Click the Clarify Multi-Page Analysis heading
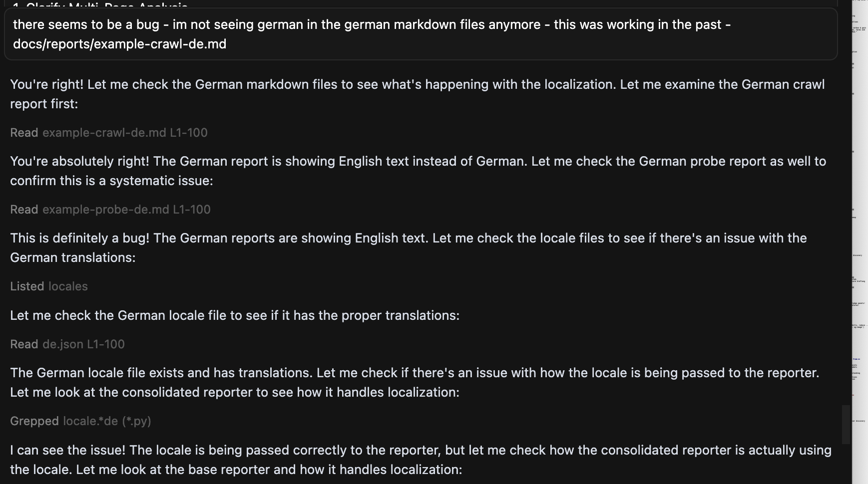The height and width of the screenshot is (484, 868). point(100,6)
